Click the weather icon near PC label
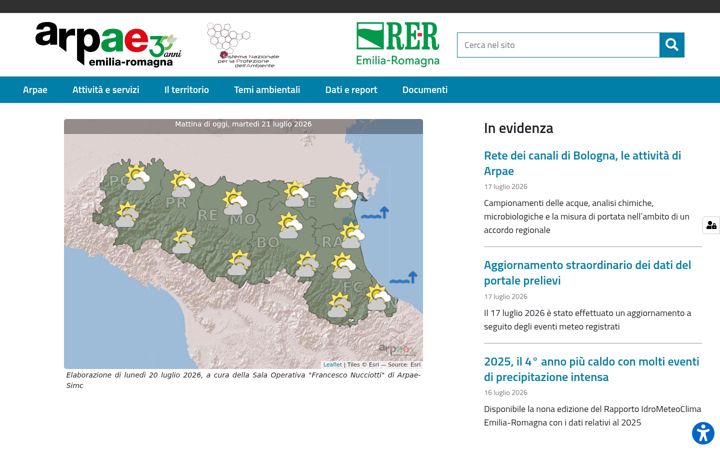Screen dimensions: 720x450 [137, 178]
